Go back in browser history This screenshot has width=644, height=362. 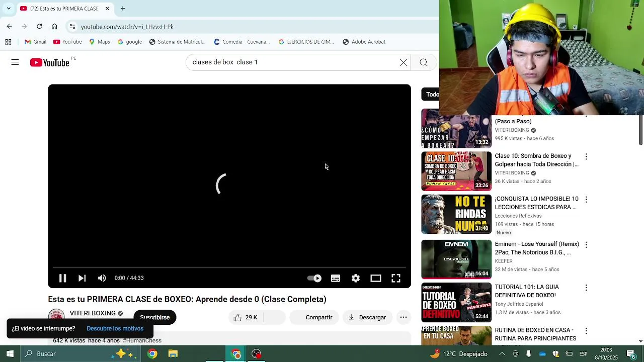(x=9, y=27)
